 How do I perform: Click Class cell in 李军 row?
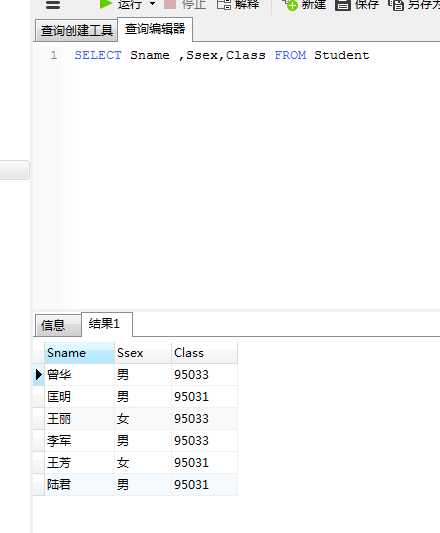point(204,441)
